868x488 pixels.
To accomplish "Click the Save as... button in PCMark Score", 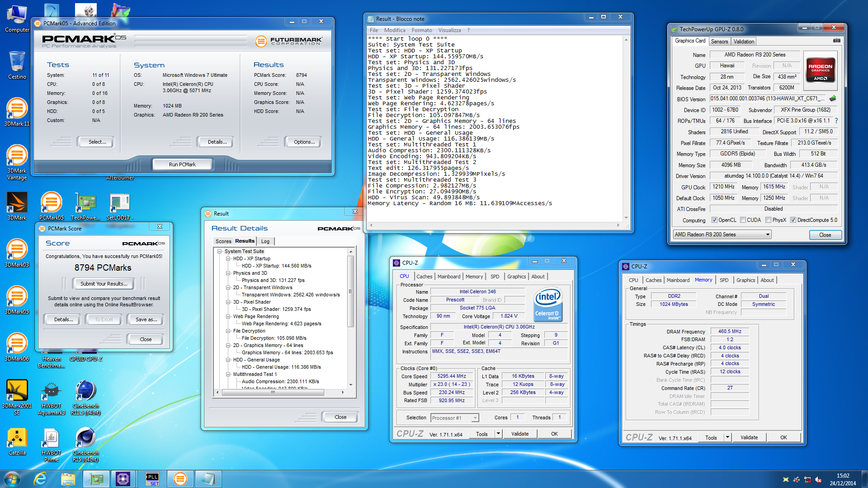I will pyautogui.click(x=146, y=319).
